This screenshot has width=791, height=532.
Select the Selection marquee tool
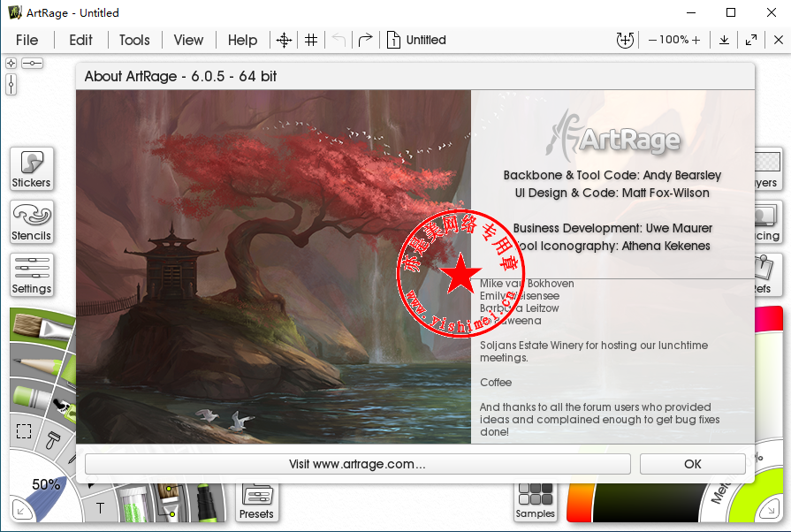click(24, 431)
